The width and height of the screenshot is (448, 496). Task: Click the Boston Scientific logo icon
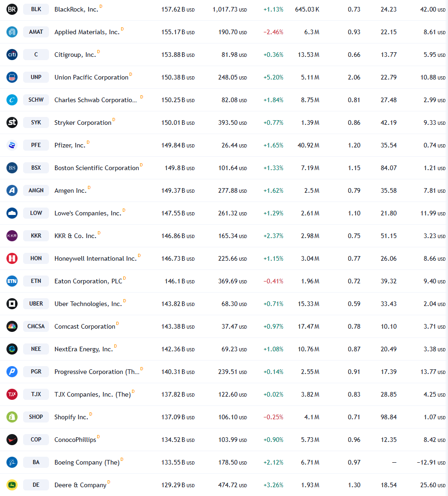pyautogui.click(x=12, y=168)
